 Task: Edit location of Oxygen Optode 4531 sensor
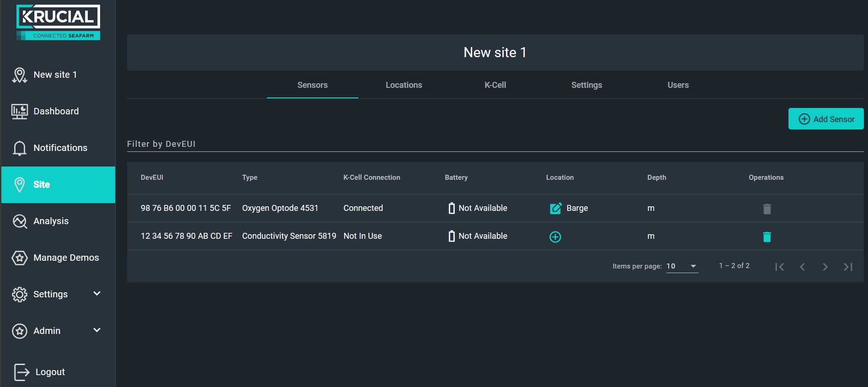555,209
